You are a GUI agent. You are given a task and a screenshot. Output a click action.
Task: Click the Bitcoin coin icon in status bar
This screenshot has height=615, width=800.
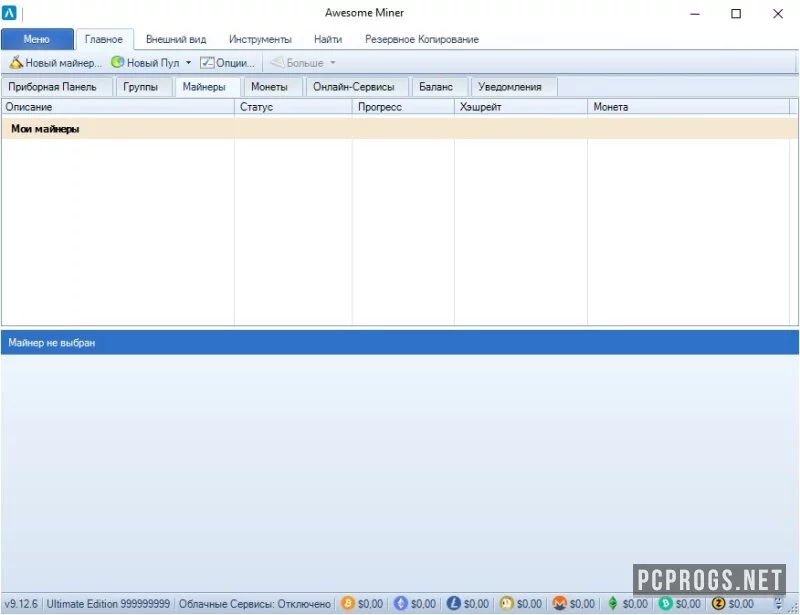347,604
